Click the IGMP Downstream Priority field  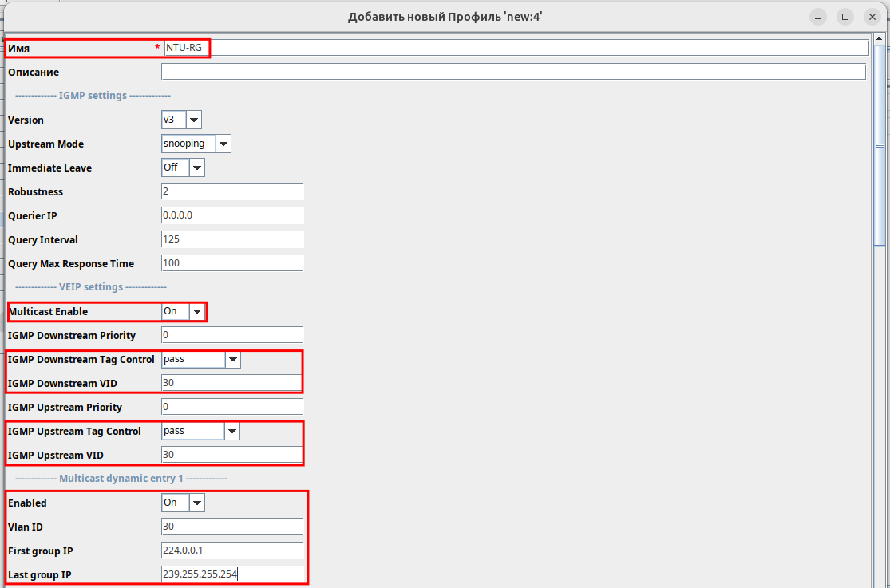232,335
